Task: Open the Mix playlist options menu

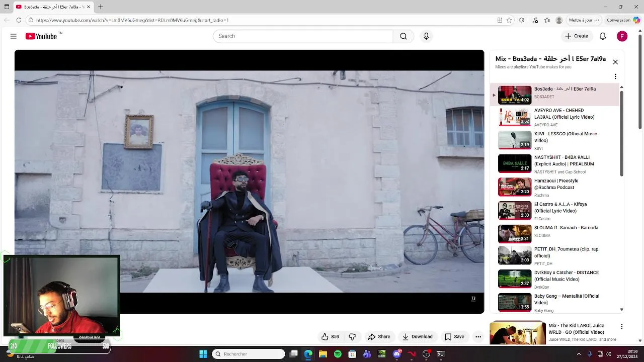Action: point(615,76)
